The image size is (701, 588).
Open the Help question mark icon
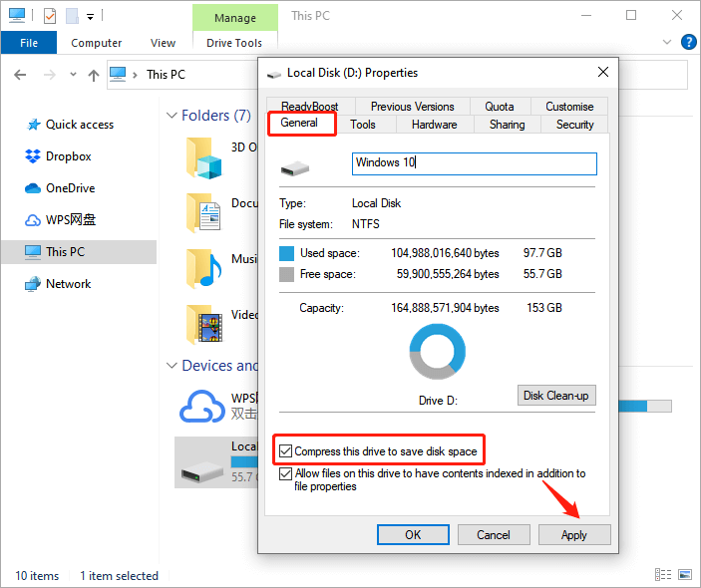click(688, 42)
